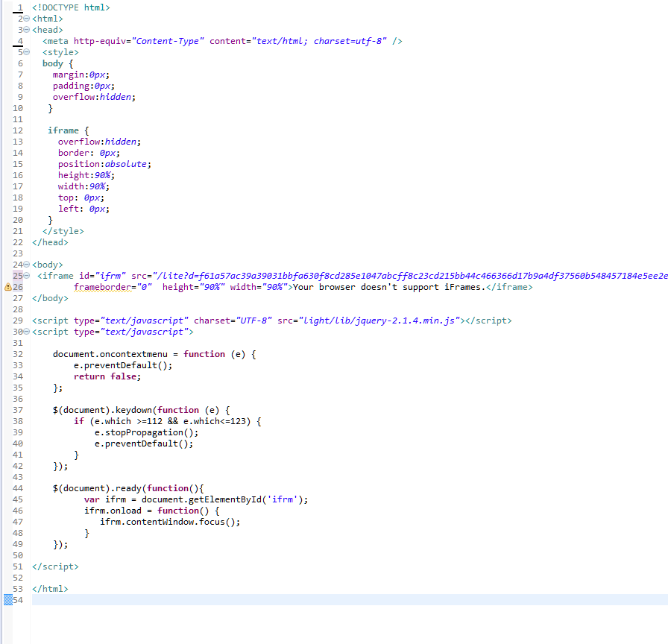Click the closing </script> tag

click(x=55, y=567)
